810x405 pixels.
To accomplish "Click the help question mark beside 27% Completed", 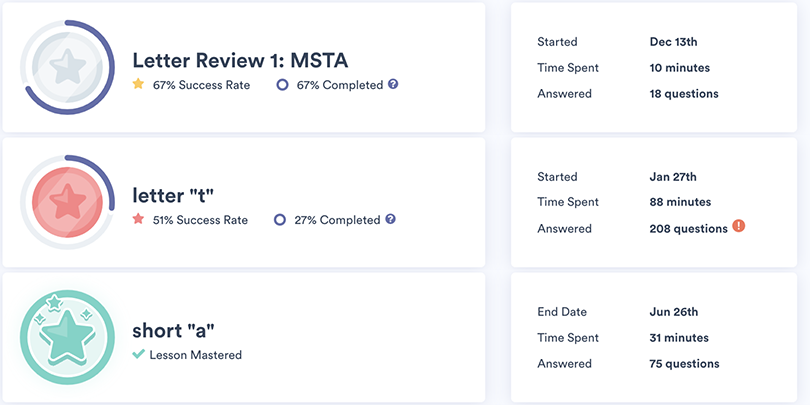I will (391, 219).
